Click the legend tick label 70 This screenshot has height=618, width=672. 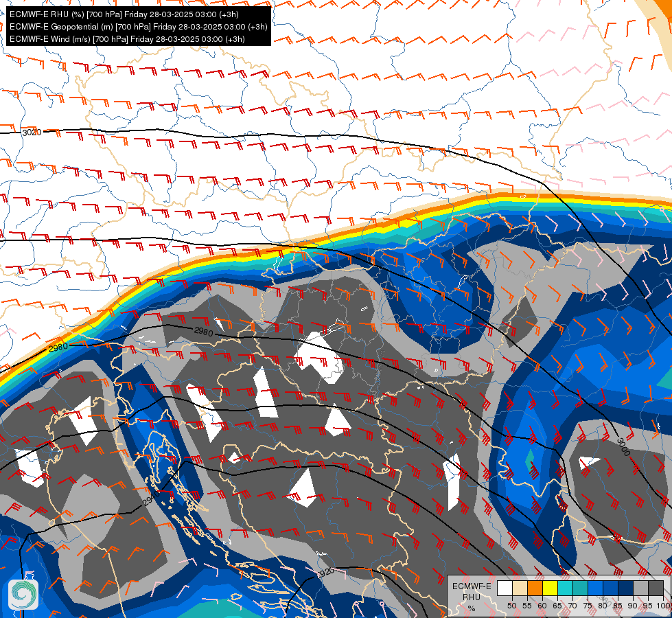point(572,606)
